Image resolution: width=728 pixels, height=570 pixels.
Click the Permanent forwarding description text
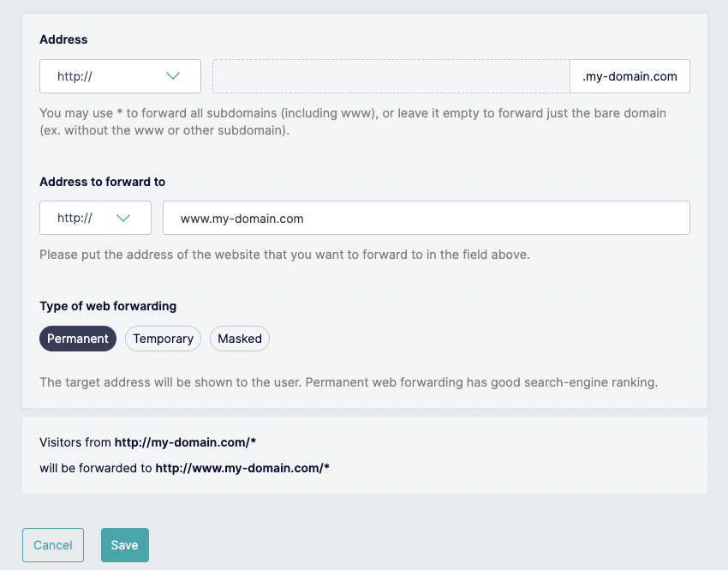(x=349, y=382)
